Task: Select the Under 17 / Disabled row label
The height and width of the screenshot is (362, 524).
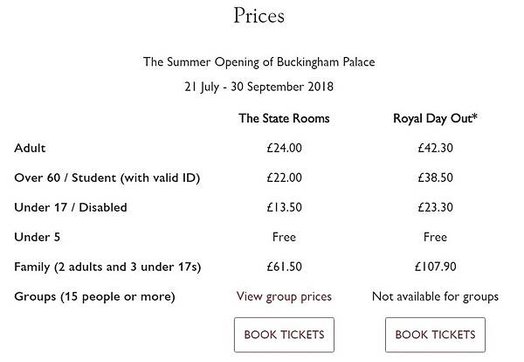Action: 71,207
